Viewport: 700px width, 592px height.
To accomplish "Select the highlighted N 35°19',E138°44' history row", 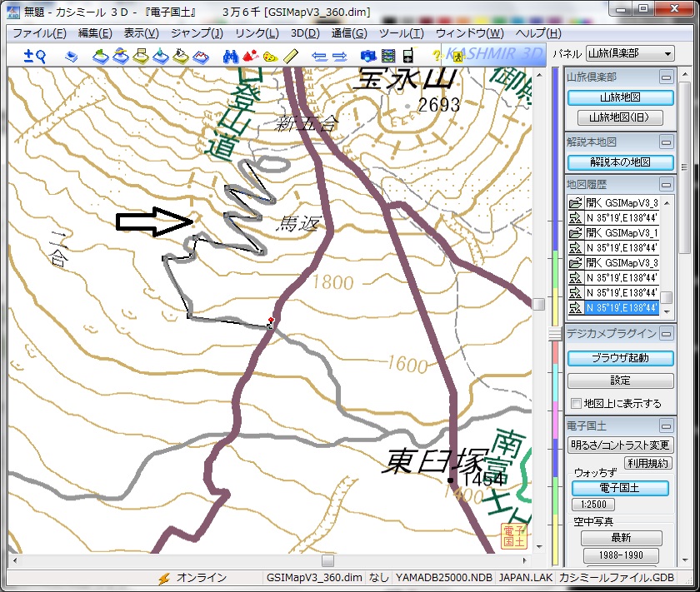I will (613, 308).
